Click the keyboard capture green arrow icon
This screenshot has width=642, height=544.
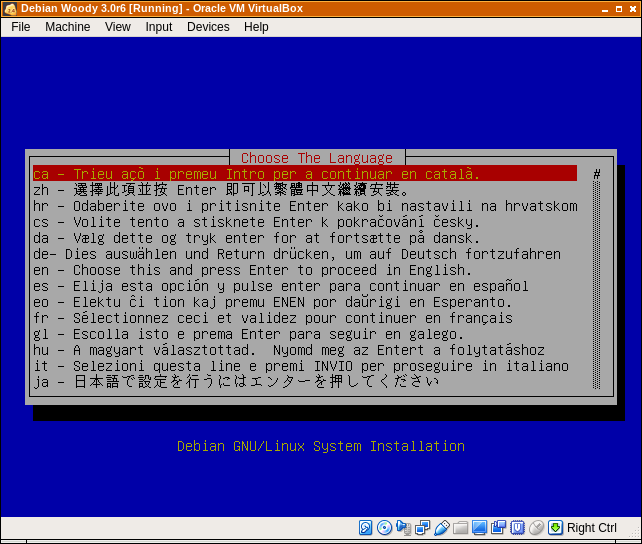[x=555, y=528]
